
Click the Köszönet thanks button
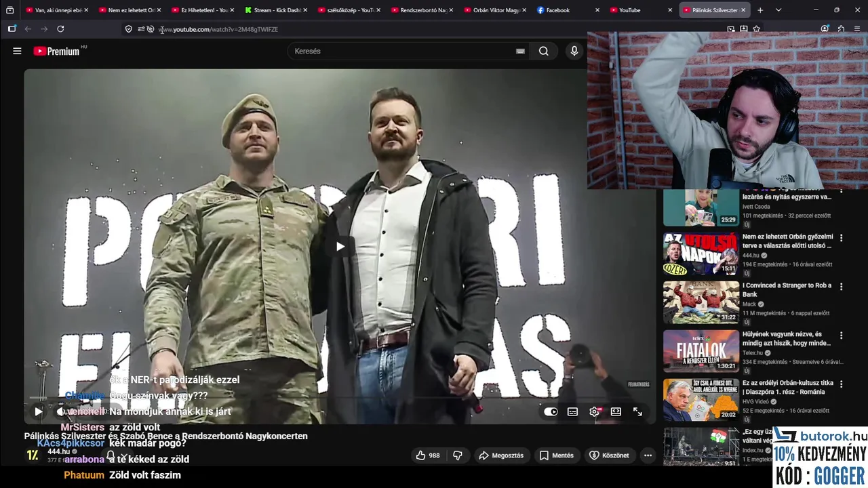pyautogui.click(x=609, y=455)
